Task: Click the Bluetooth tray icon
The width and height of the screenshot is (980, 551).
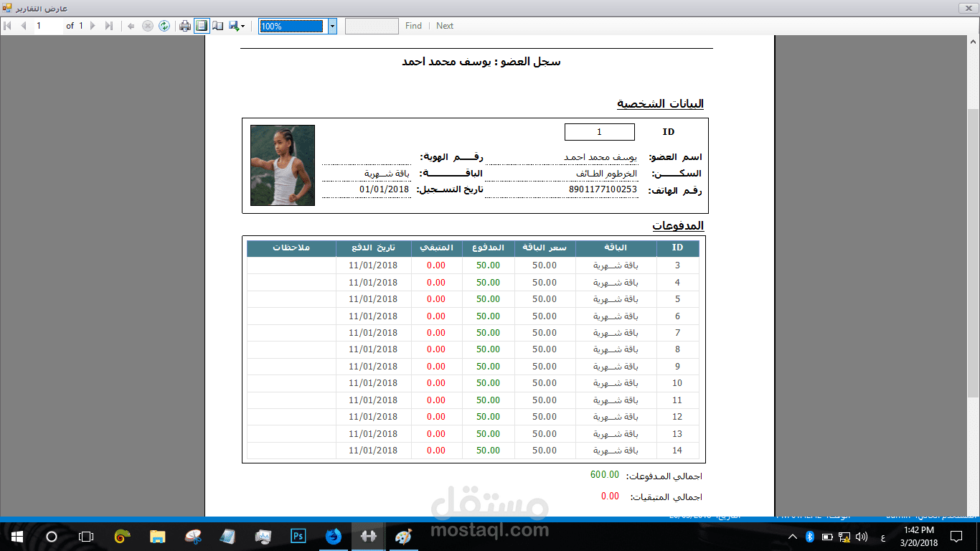Action: pos(810,536)
